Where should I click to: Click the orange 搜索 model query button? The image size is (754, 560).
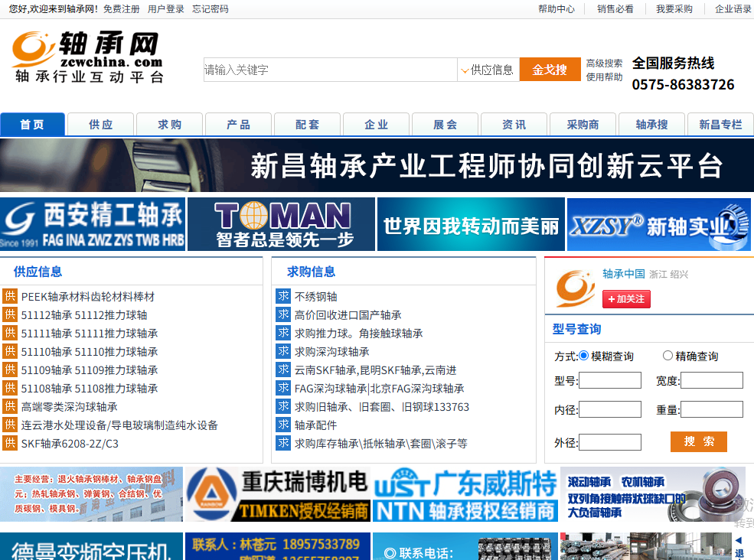[699, 441]
